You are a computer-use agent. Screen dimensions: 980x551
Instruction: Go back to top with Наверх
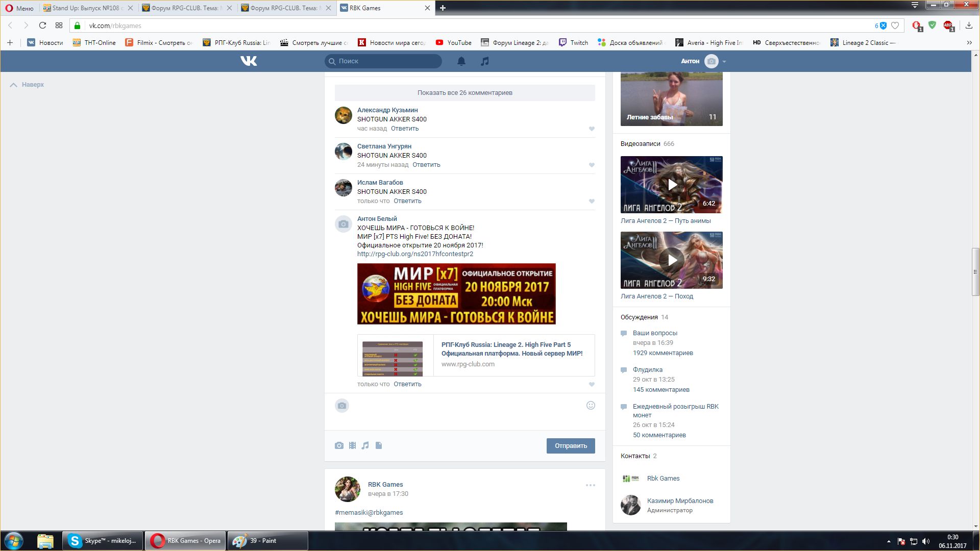click(27, 85)
